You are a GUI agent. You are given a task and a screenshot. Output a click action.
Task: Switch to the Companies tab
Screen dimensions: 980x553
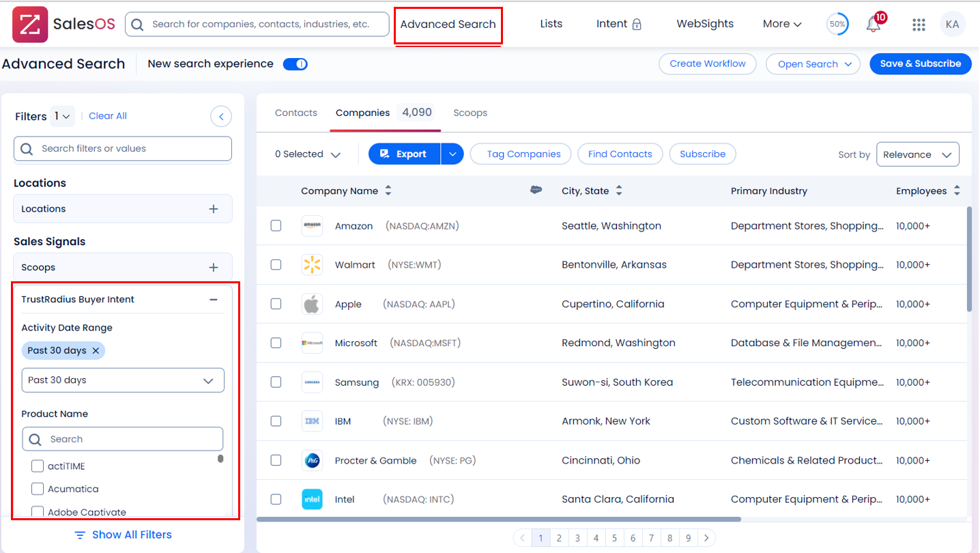[385, 113]
